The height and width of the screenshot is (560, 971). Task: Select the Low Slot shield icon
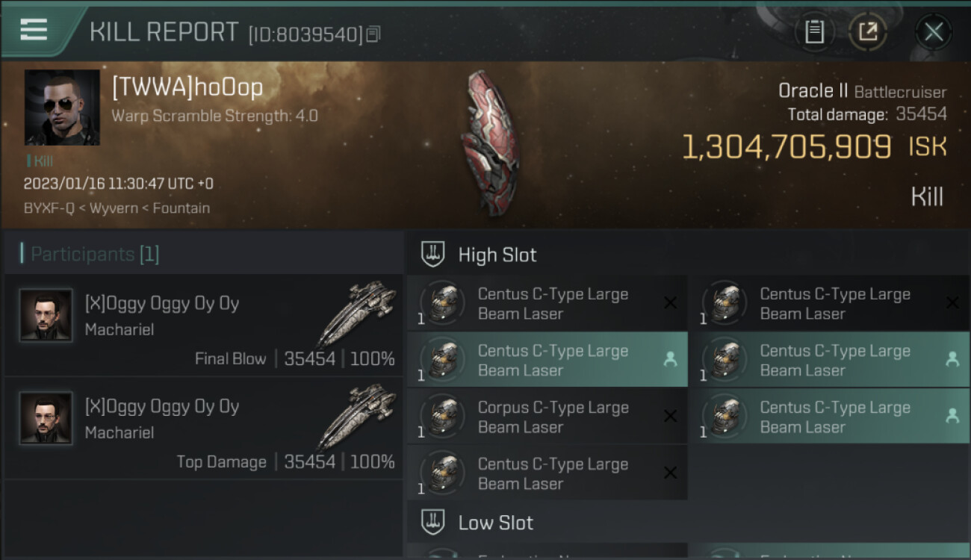pyautogui.click(x=433, y=522)
